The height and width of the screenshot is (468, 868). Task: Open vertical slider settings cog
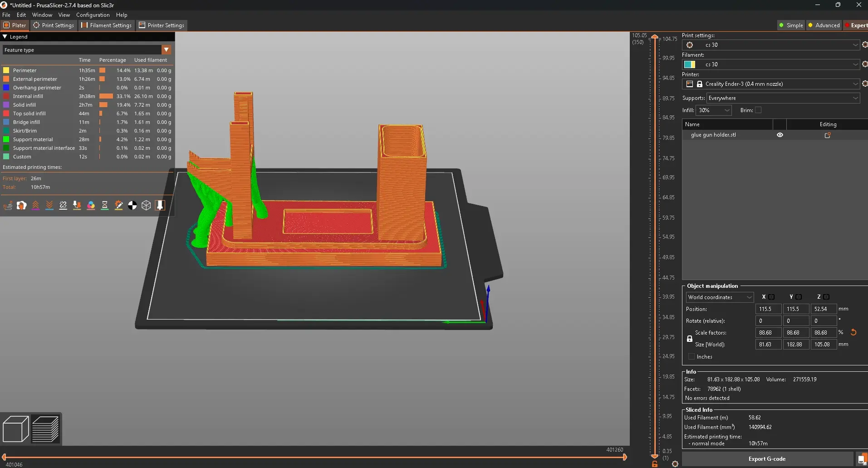click(675, 464)
